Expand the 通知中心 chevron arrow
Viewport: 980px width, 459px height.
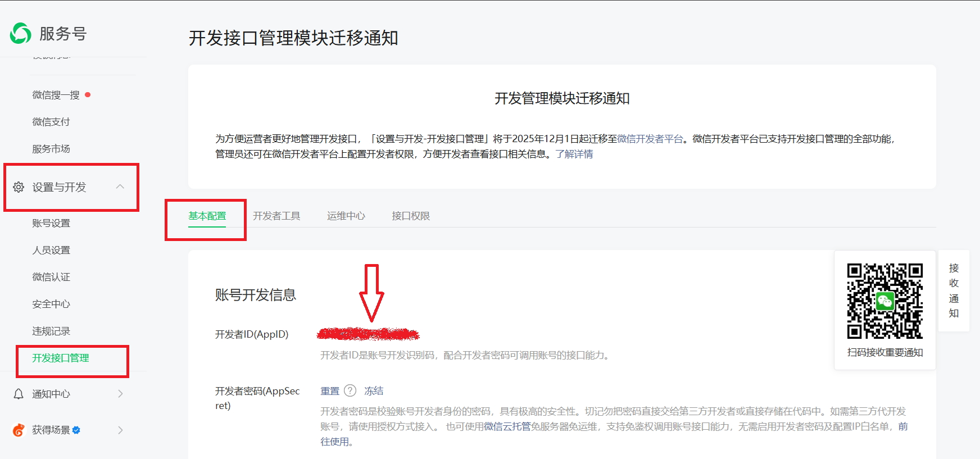tap(120, 394)
